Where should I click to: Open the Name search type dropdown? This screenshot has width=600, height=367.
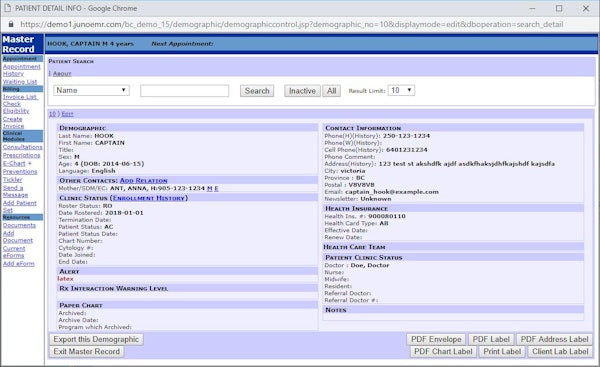91,90
